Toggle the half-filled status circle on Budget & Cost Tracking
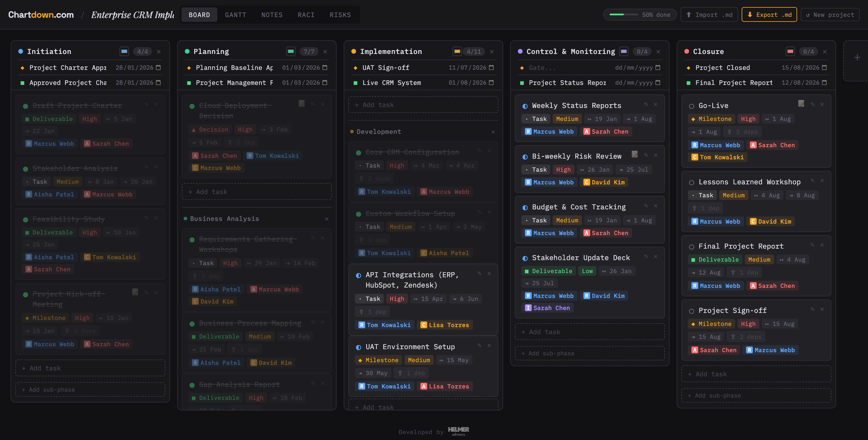Image resolution: width=868 pixels, height=440 pixels. pos(525,207)
